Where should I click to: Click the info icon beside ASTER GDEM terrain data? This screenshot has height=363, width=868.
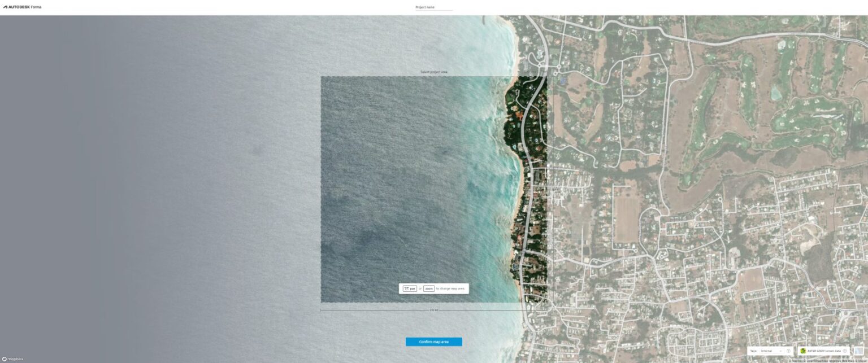pos(844,351)
